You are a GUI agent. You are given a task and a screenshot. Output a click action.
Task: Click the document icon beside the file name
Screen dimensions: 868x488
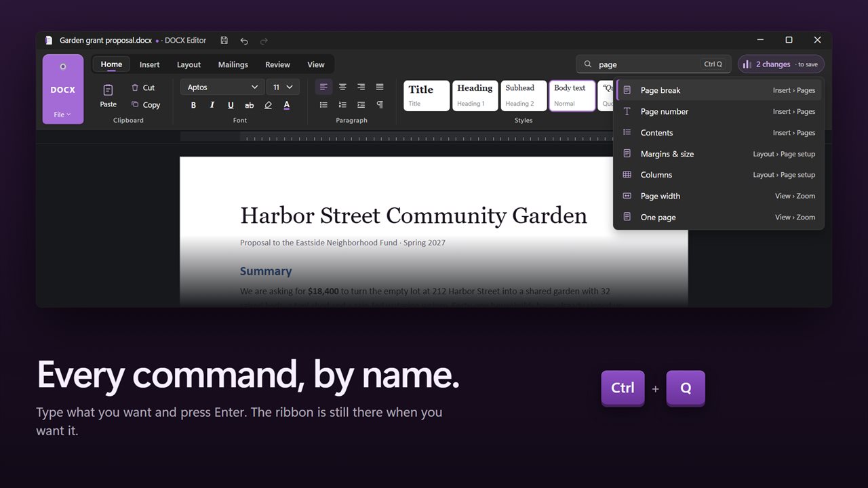tap(49, 41)
